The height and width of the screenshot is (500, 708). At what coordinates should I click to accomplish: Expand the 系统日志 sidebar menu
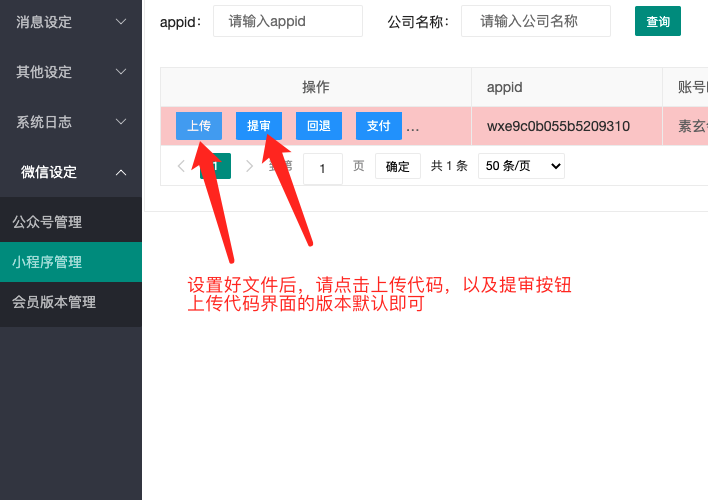[x=70, y=122]
